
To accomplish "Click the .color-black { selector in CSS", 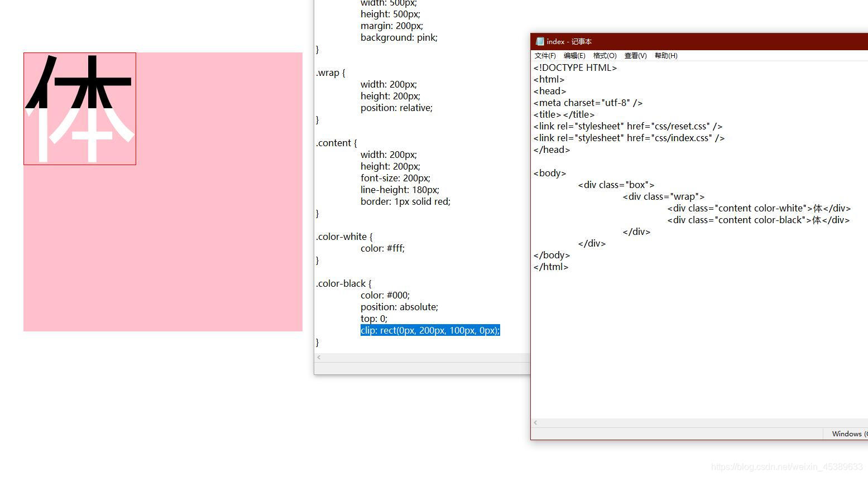I will 344,283.
